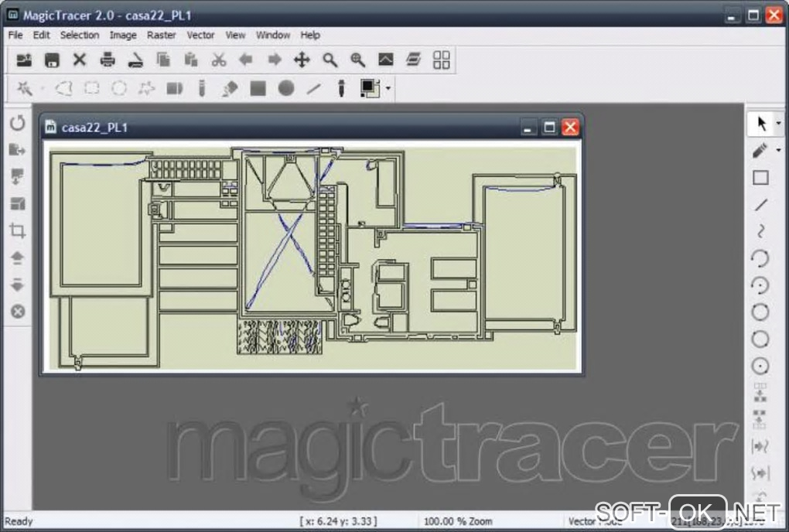
Task: Click the open file toolbar icon
Action: 24,60
